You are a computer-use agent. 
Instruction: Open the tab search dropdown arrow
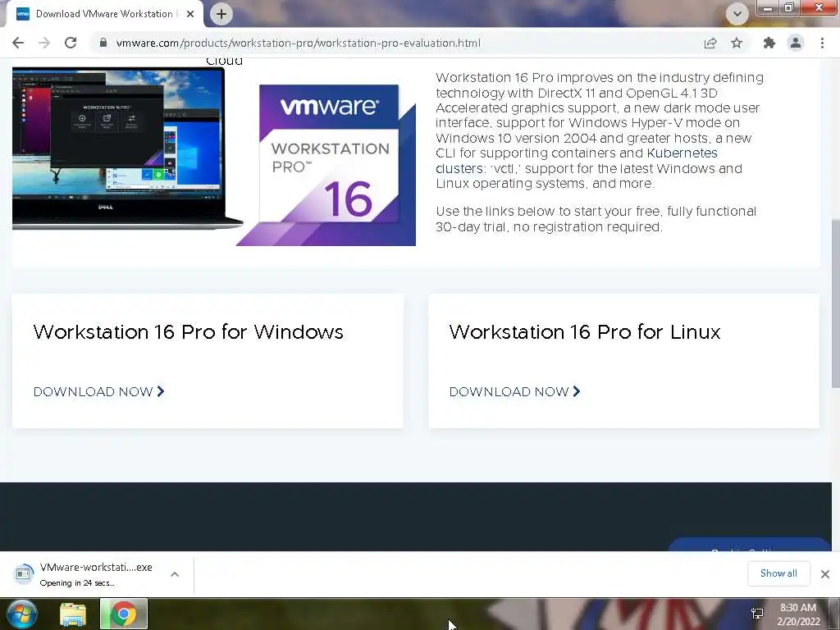pyautogui.click(x=737, y=14)
